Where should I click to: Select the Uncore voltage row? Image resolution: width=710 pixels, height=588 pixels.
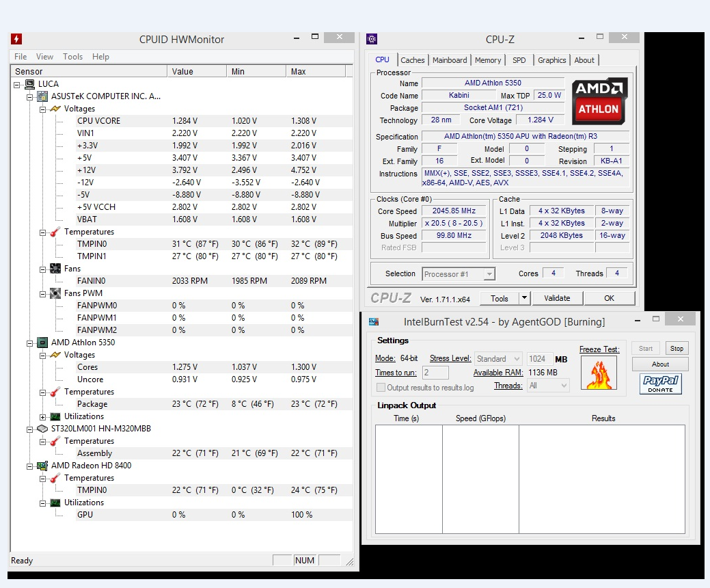coord(214,379)
